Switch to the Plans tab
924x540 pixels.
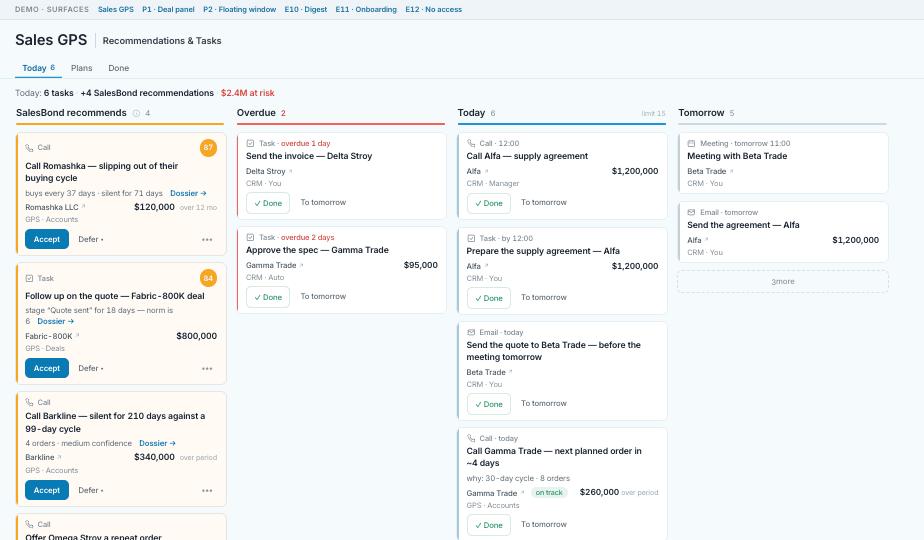[81, 68]
